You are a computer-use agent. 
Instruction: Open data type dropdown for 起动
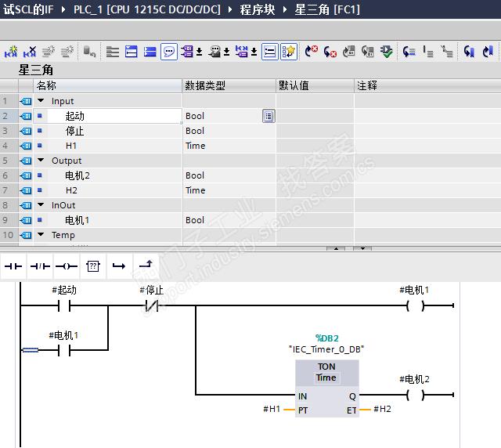[x=269, y=116]
